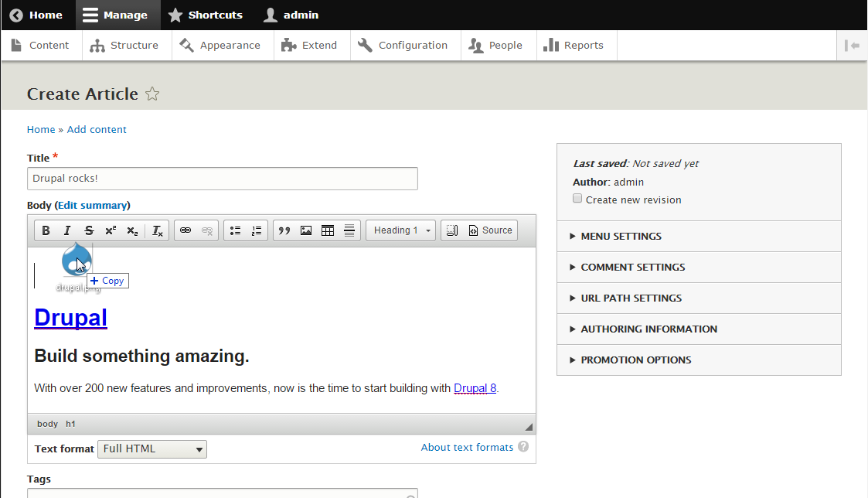Expand URL Path Settings section
The width and height of the screenshot is (868, 498).
click(x=699, y=298)
